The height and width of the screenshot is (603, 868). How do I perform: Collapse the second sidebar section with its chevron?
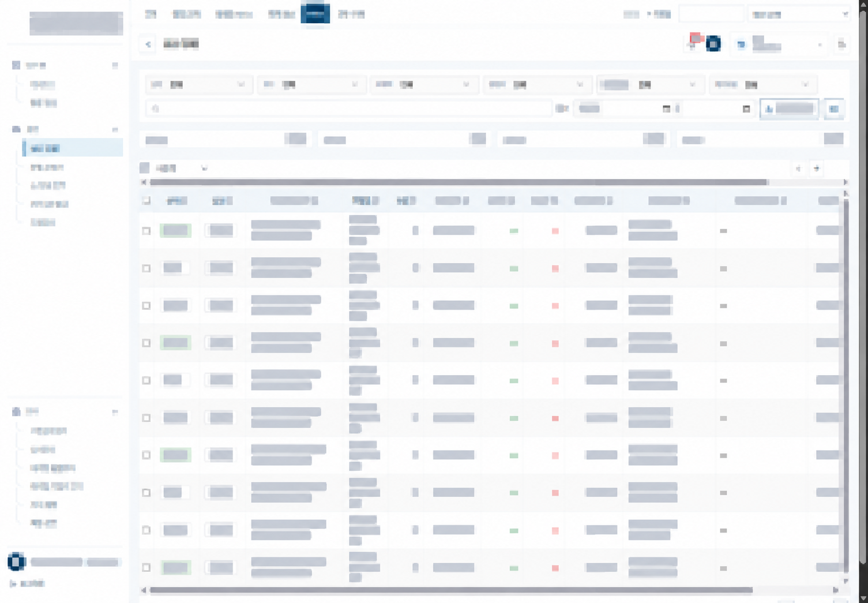click(115, 129)
